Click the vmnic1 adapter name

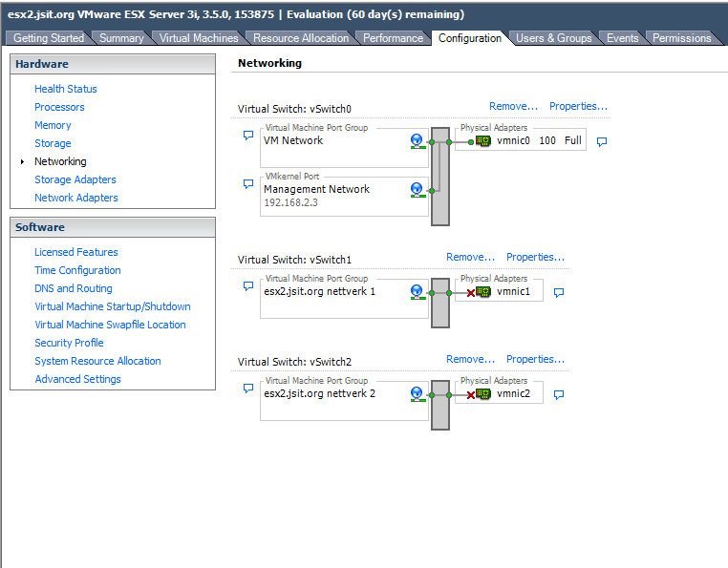coord(513,291)
